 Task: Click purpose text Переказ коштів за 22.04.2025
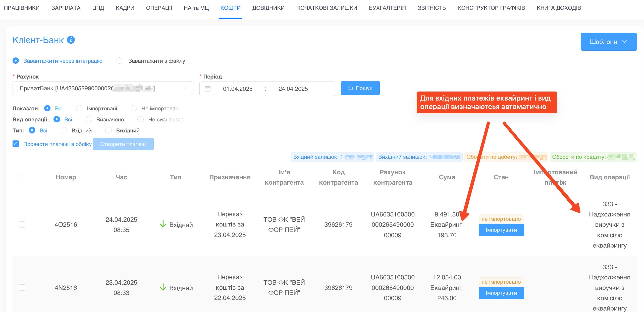pos(230,287)
